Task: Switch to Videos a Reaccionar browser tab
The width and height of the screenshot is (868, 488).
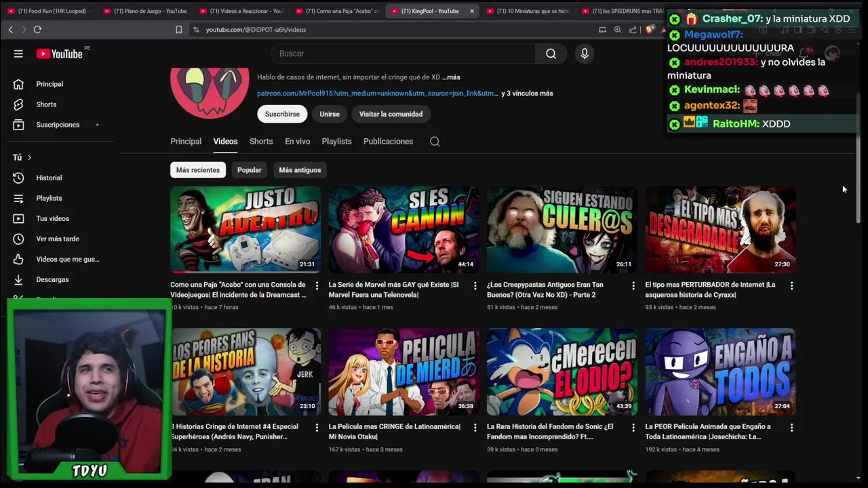Action: [x=241, y=11]
